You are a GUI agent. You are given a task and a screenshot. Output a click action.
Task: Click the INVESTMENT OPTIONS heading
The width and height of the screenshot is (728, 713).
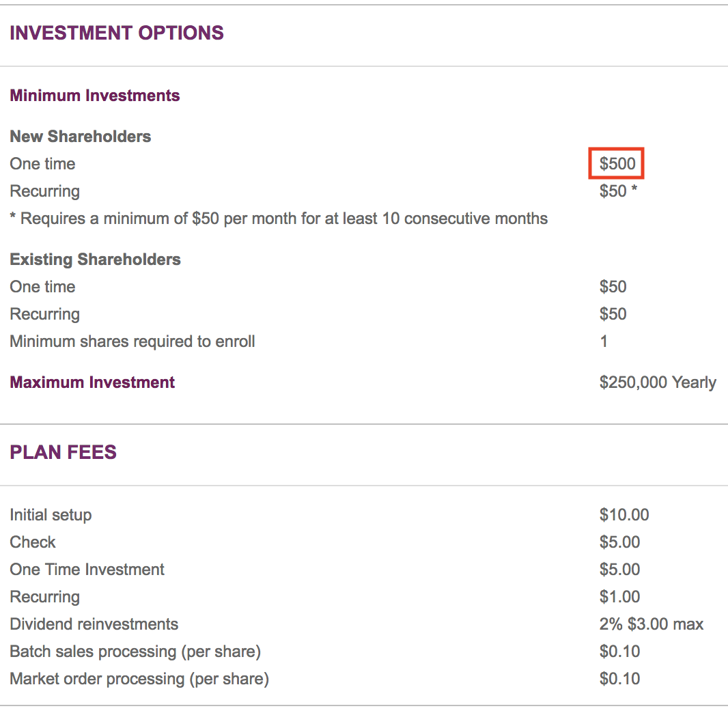117,33
